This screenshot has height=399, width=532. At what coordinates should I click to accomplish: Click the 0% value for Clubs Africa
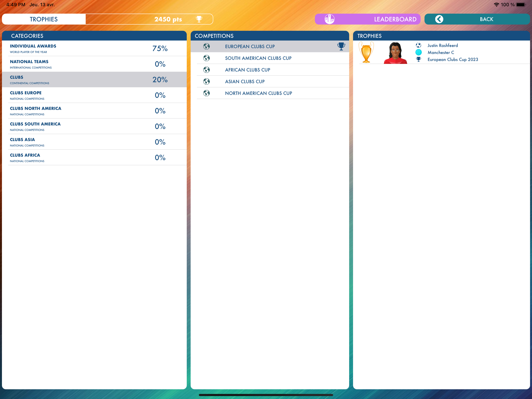[x=160, y=157]
